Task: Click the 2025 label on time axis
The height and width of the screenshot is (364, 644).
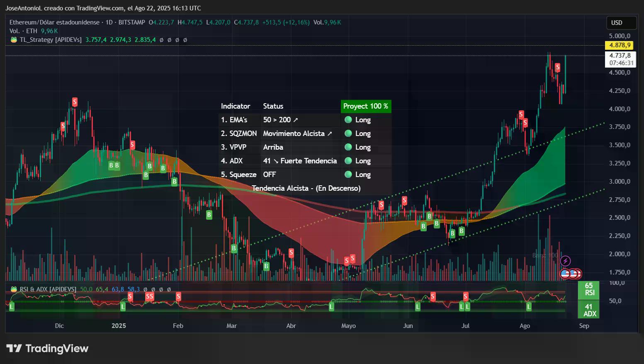Action: click(119, 326)
